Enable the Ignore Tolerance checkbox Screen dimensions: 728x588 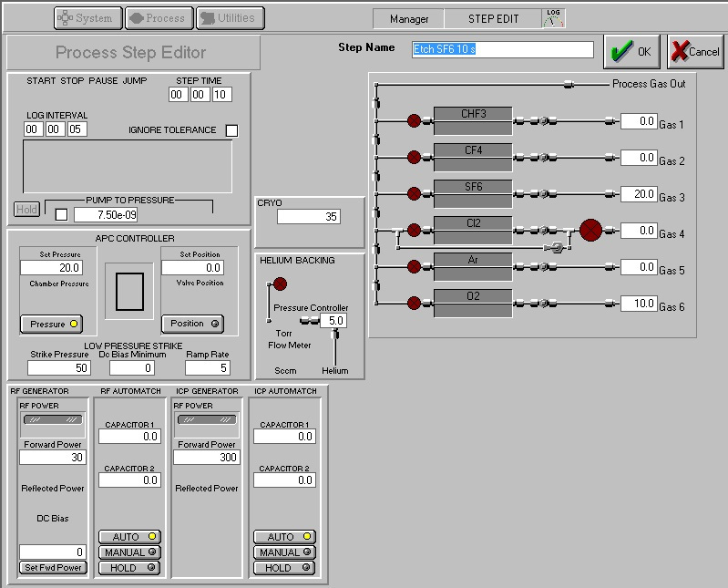coord(231,130)
